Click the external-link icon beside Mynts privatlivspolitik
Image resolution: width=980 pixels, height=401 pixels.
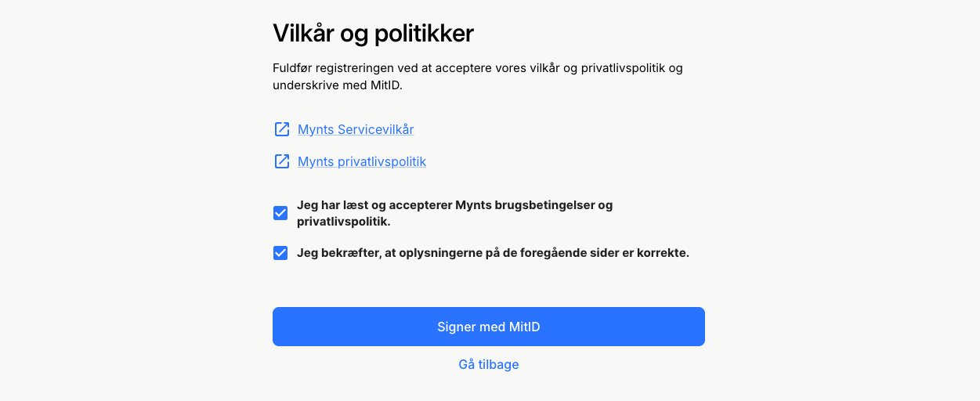281,161
